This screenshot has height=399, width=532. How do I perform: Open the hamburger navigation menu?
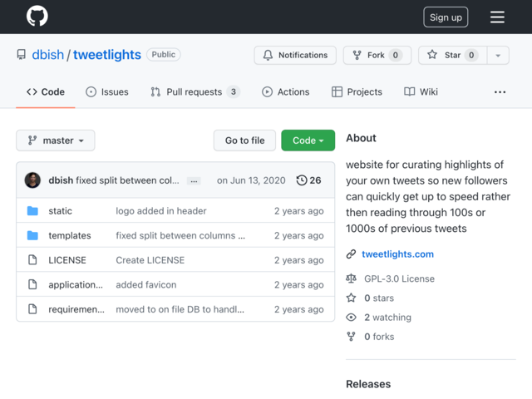(497, 17)
